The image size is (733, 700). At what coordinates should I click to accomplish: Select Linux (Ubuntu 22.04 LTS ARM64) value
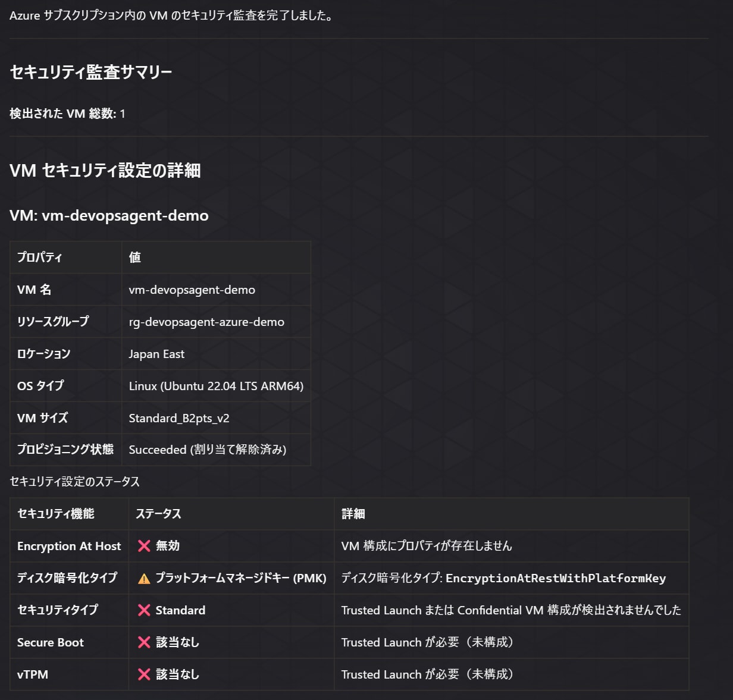[216, 386]
